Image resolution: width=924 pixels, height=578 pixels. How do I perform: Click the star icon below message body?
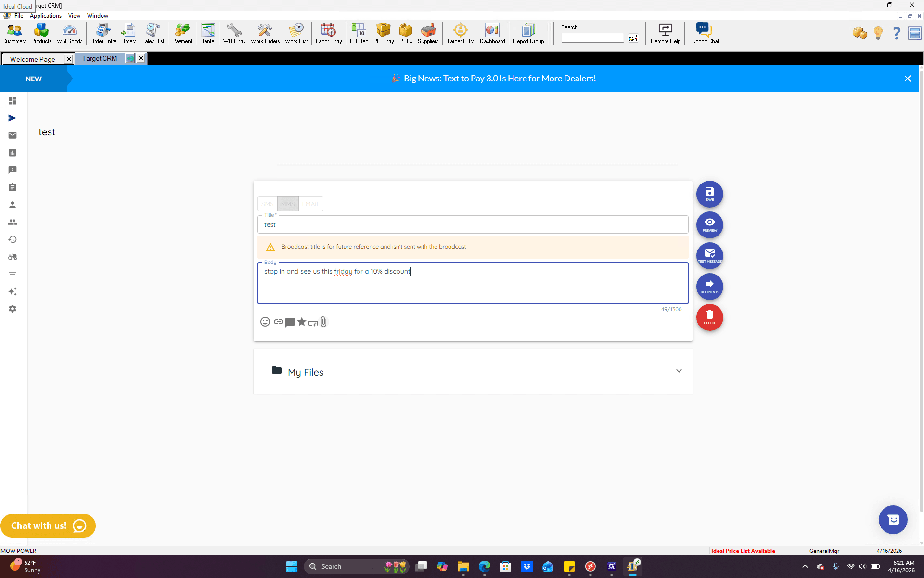pyautogui.click(x=302, y=322)
